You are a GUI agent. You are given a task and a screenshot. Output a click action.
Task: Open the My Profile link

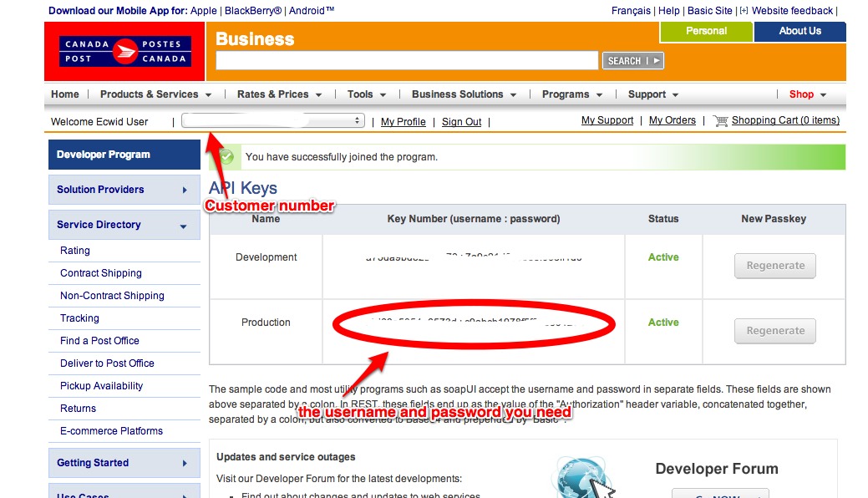[x=403, y=122]
